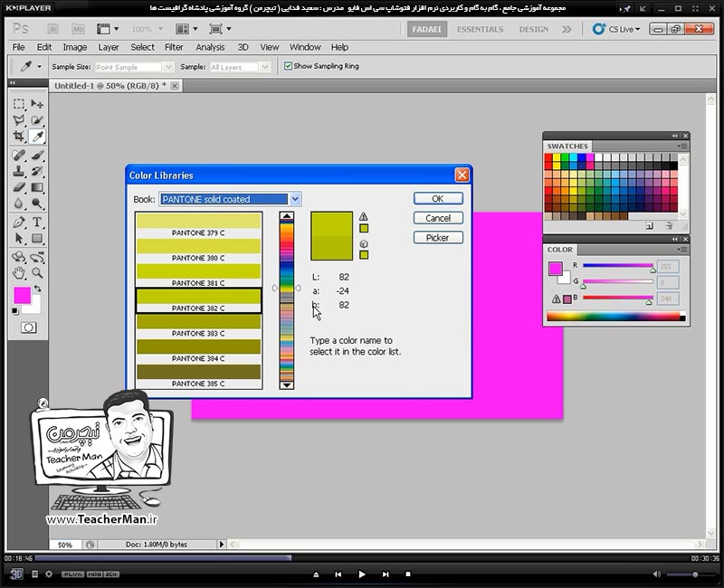The width and height of the screenshot is (724, 588).
Task: Click the Picker button
Action: pyautogui.click(x=438, y=238)
